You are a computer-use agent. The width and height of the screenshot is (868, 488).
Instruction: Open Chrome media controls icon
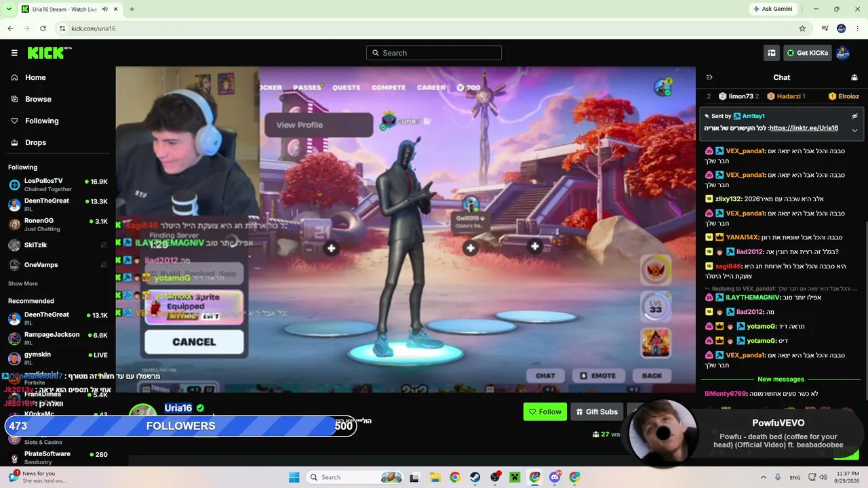coord(825,28)
